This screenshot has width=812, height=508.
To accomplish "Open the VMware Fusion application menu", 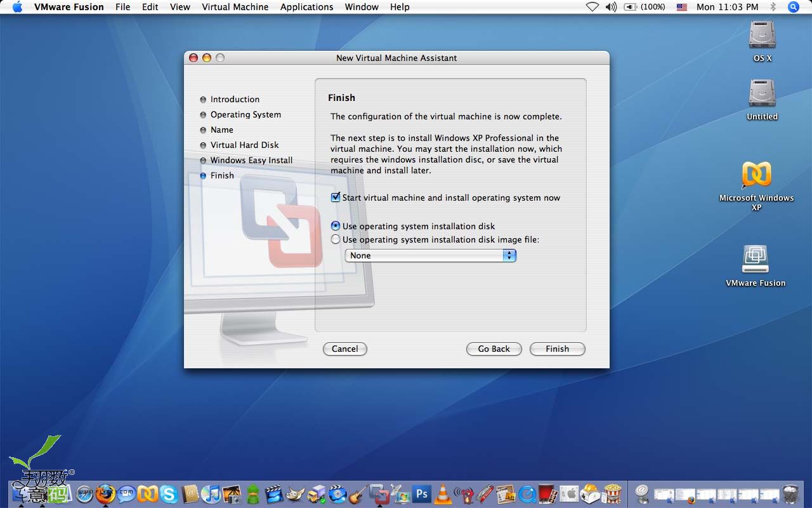I will point(69,7).
